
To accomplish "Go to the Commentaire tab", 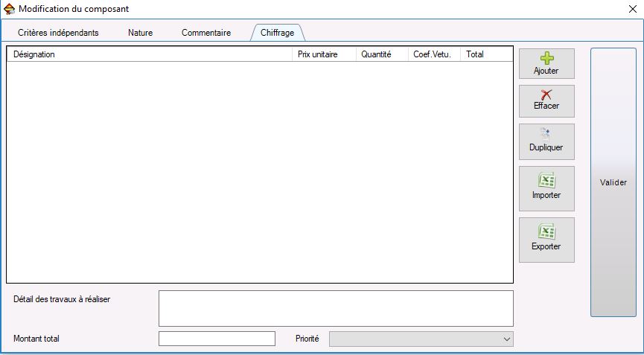I will tap(206, 33).
